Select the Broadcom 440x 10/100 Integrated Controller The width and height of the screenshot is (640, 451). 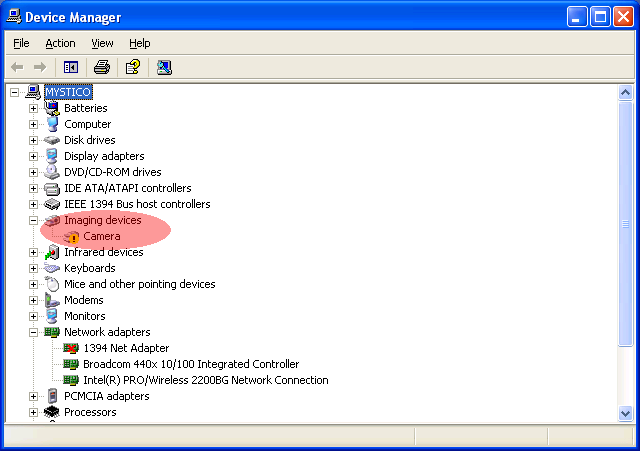pyautogui.click(x=190, y=364)
